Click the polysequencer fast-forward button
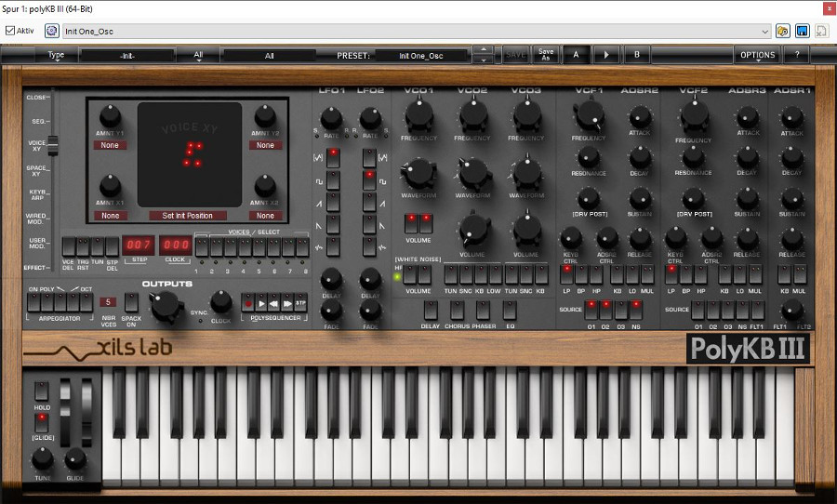The height and width of the screenshot is (504, 837). click(287, 303)
